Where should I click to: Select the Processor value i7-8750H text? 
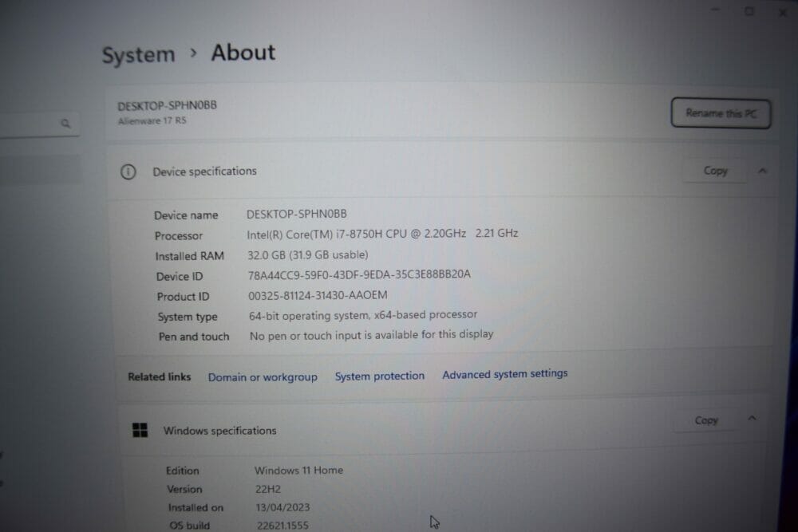[x=382, y=234]
